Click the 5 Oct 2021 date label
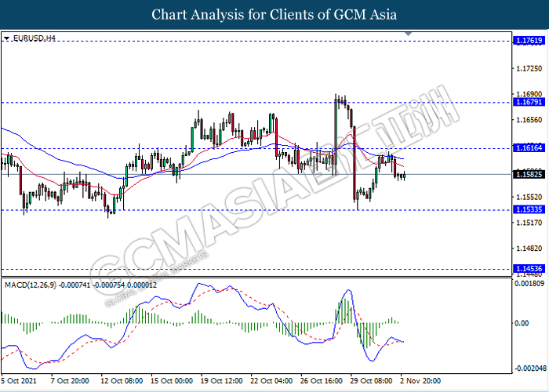 [19, 381]
